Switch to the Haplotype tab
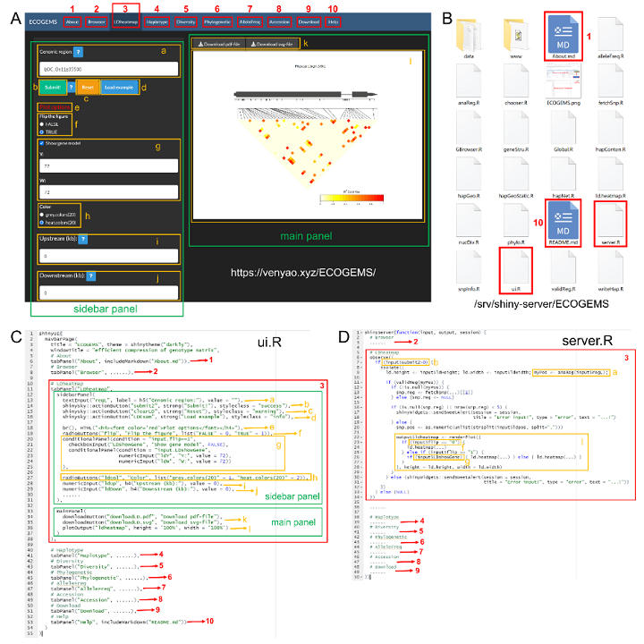 click(x=156, y=20)
